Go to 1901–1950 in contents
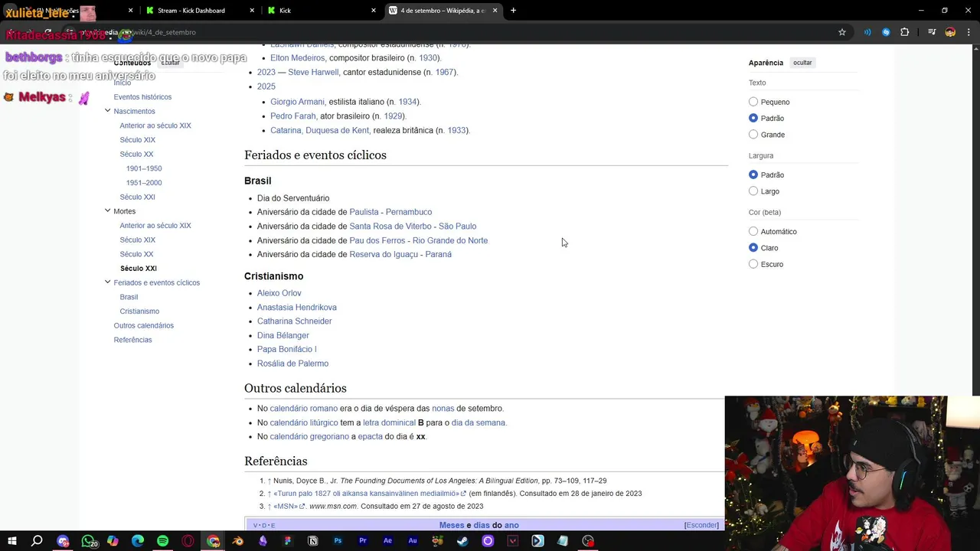The width and height of the screenshot is (980, 551). (x=144, y=168)
